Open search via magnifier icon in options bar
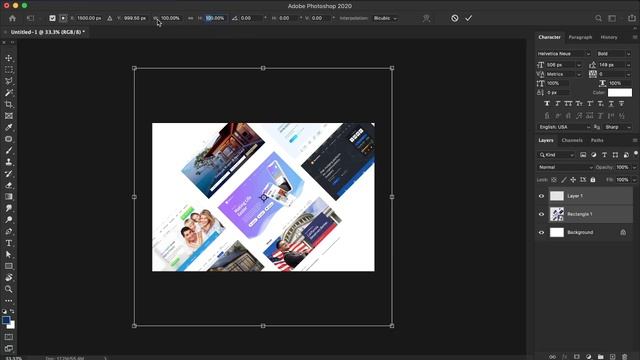This screenshot has width=640, height=360. click(x=598, y=18)
